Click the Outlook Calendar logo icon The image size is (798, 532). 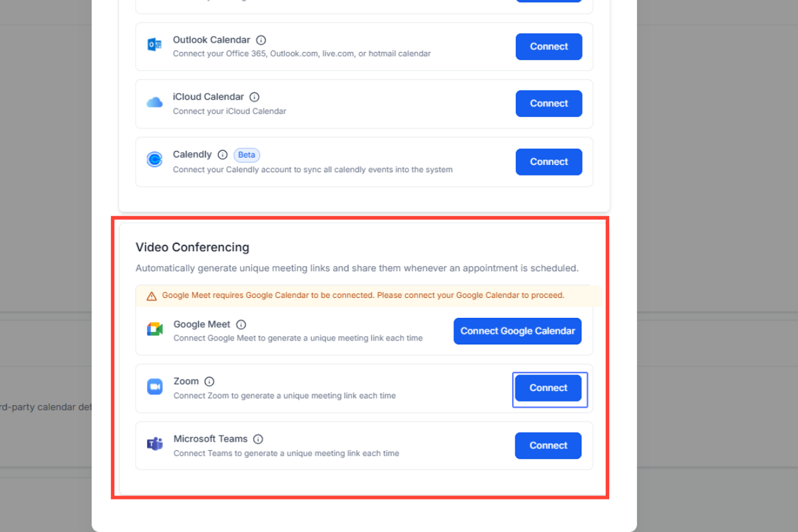[x=154, y=45]
